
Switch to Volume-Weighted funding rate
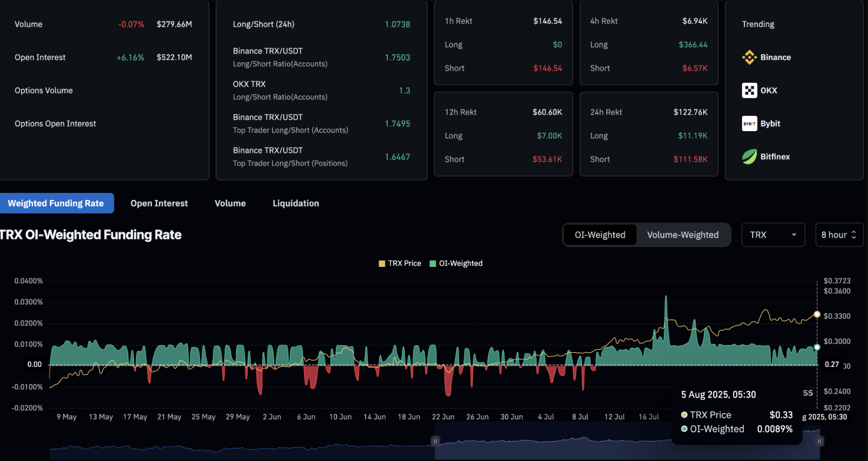683,235
